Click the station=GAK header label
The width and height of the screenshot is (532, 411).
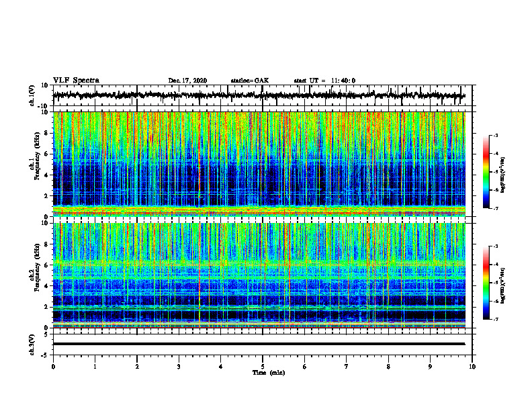[x=250, y=81]
